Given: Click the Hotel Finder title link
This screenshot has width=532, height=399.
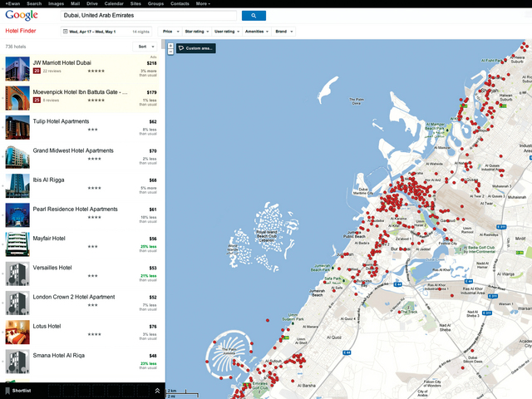Looking at the screenshot, I should tap(21, 31).
